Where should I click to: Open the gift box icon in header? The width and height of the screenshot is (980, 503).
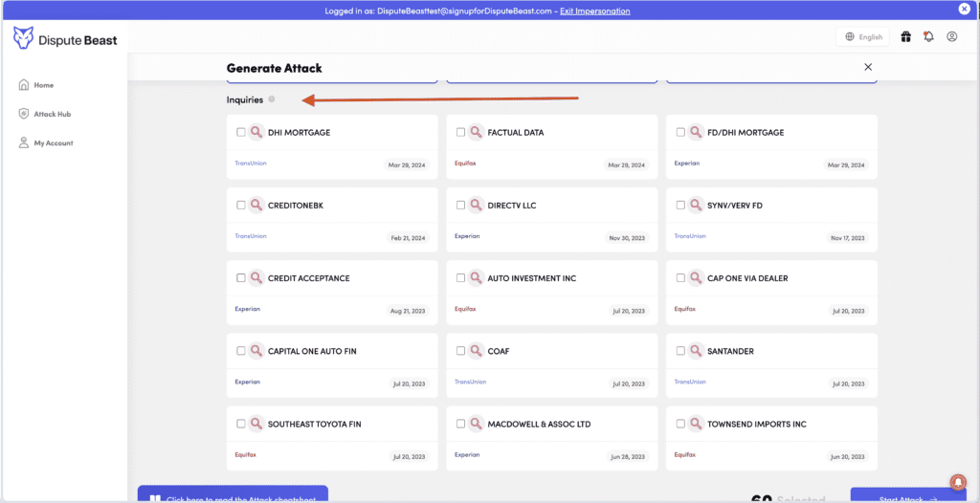pyautogui.click(x=905, y=36)
